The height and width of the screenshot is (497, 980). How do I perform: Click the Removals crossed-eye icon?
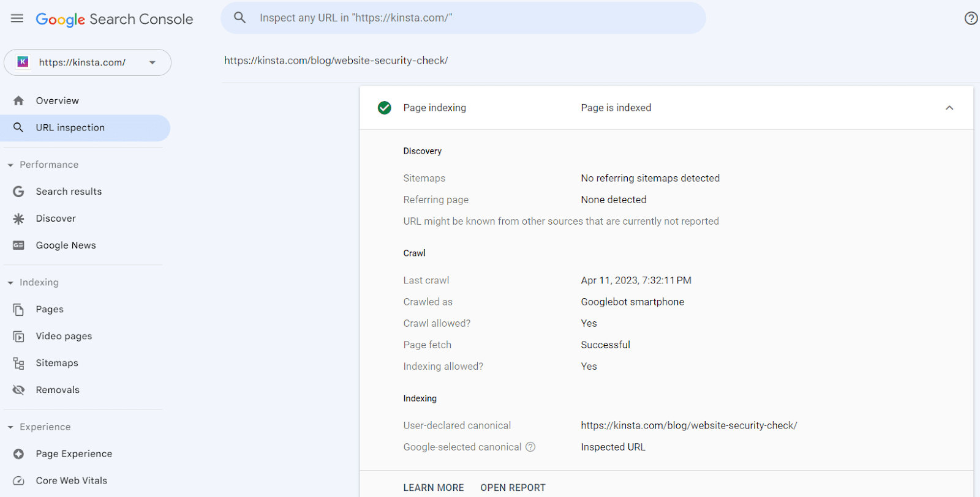click(19, 390)
